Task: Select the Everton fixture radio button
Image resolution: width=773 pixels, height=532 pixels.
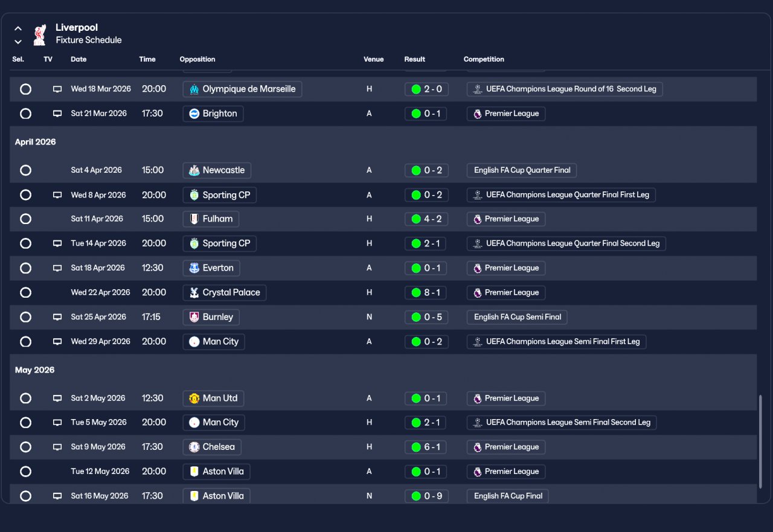Action: point(25,268)
